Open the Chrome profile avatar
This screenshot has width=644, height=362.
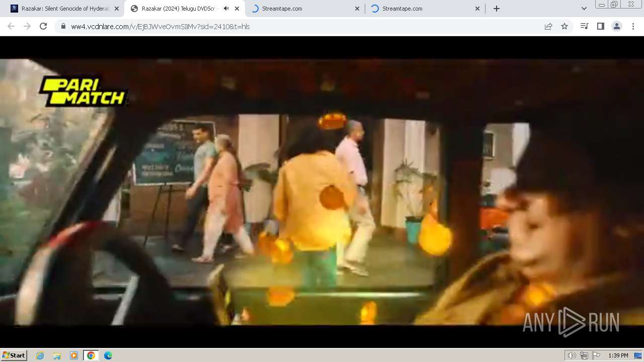tap(617, 26)
